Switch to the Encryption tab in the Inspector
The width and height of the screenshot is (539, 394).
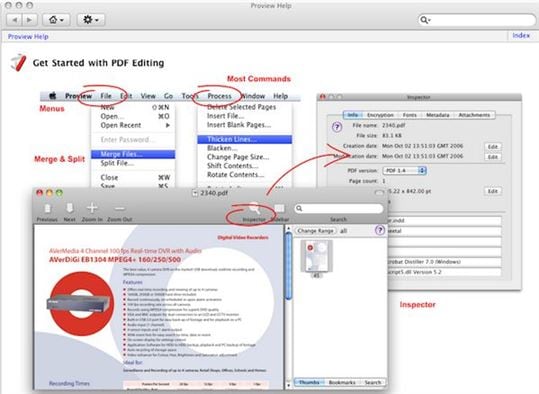pos(380,115)
